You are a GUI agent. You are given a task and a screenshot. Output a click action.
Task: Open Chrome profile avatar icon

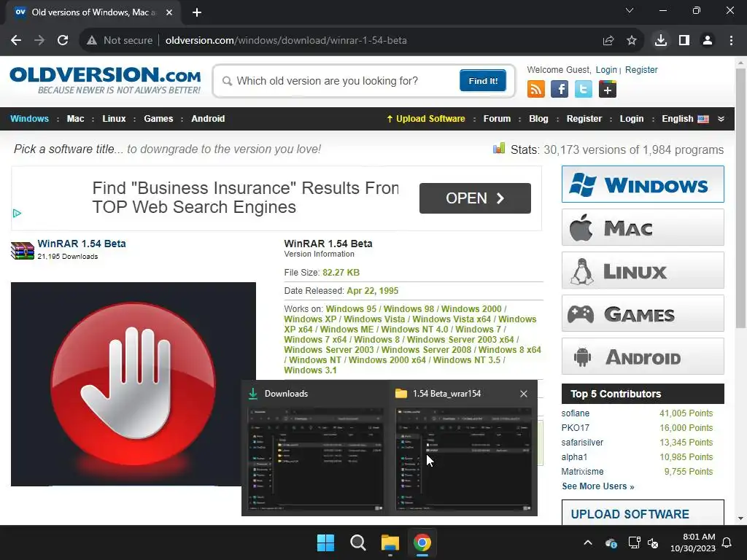(x=708, y=41)
